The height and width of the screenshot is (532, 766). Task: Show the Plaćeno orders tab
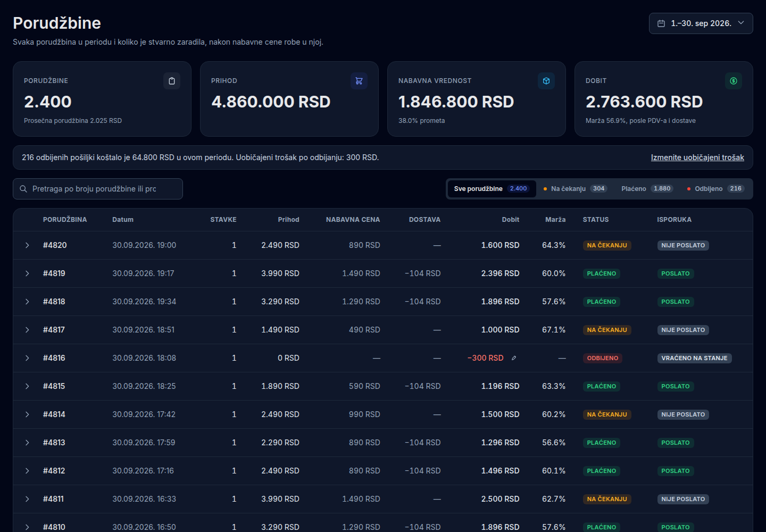pyautogui.click(x=647, y=189)
